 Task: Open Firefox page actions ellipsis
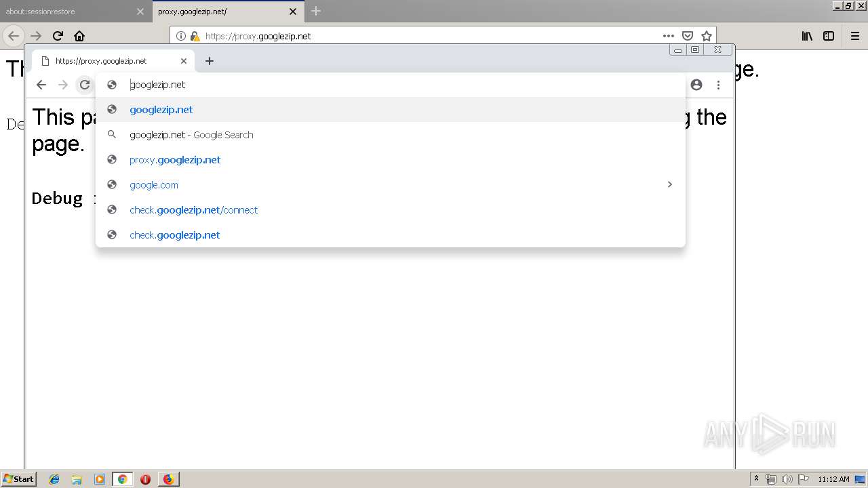(x=669, y=36)
